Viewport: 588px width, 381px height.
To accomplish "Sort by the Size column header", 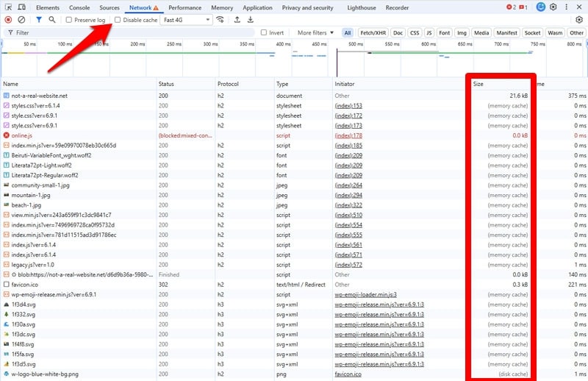I will tap(501, 84).
